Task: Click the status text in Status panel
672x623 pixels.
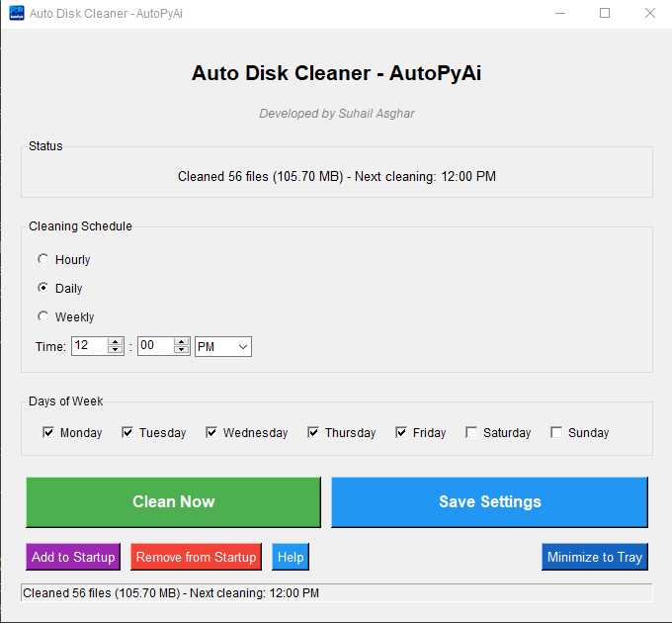Action: (337, 177)
